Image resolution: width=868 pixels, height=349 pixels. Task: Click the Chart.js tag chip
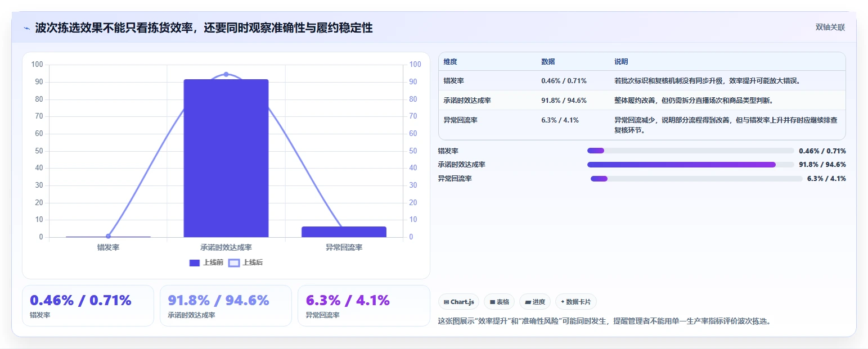point(458,302)
